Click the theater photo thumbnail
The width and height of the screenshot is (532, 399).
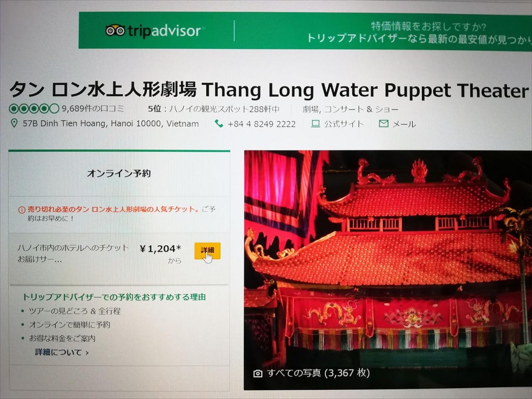click(388, 270)
